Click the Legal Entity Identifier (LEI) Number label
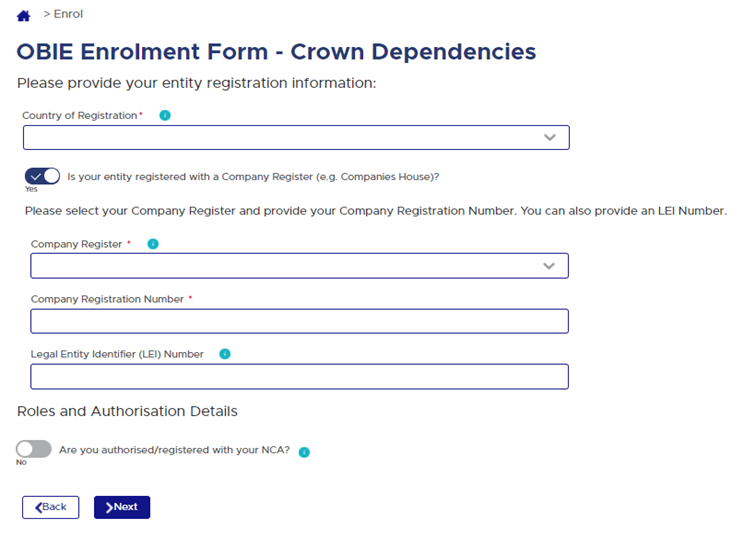 (x=117, y=354)
